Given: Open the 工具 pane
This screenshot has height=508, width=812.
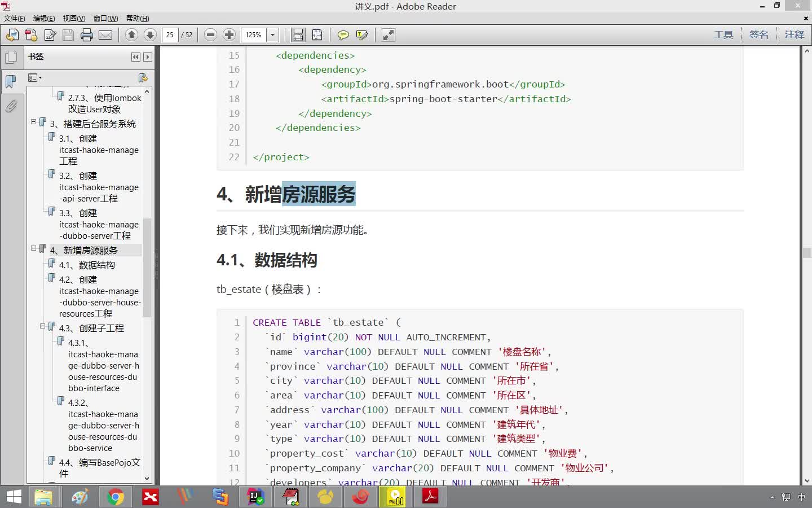Looking at the screenshot, I should tap(723, 35).
